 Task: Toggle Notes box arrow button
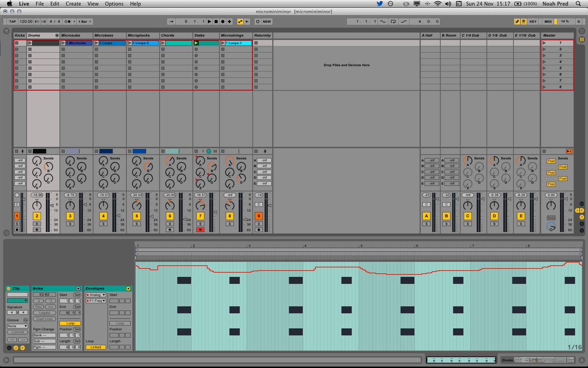pyautogui.click(x=78, y=288)
